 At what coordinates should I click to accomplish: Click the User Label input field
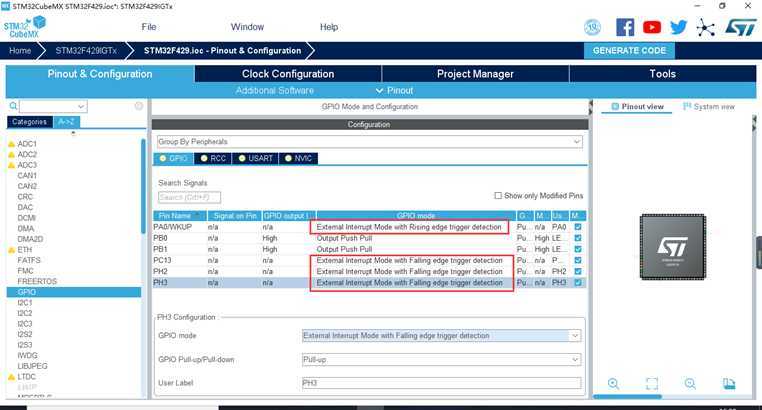point(441,383)
